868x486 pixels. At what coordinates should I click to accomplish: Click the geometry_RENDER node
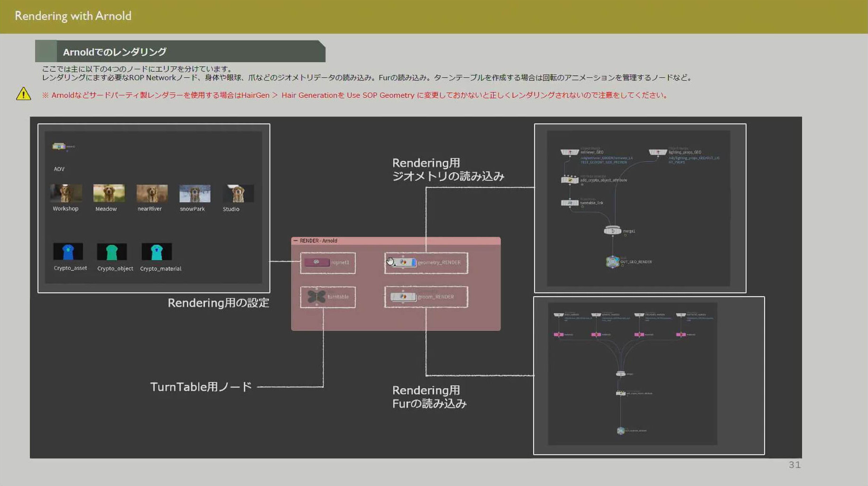click(x=403, y=262)
